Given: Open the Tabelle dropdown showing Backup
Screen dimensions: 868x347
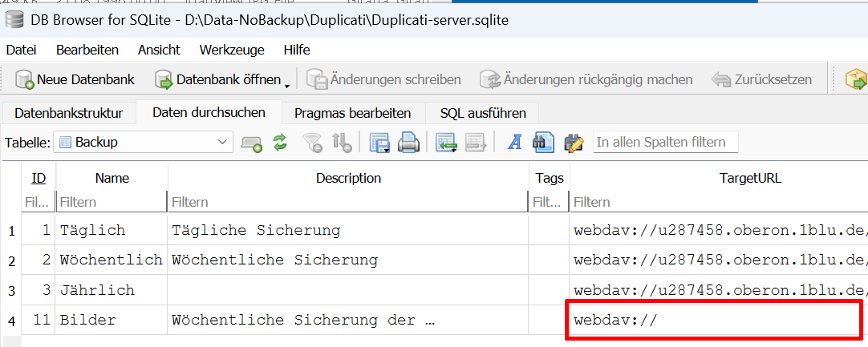Looking at the screenshot, I should (x=144, y=143).
